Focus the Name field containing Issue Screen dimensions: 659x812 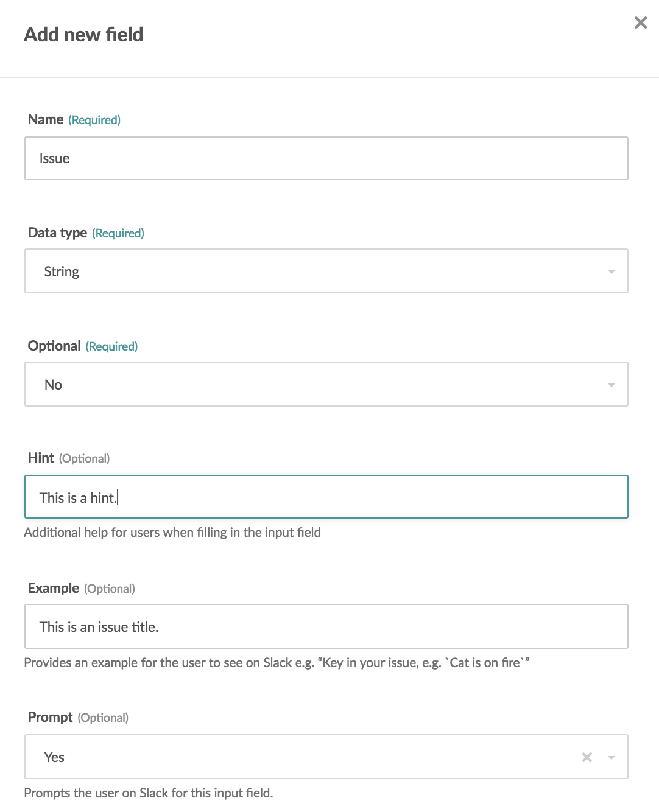click(x=326, y=158)
